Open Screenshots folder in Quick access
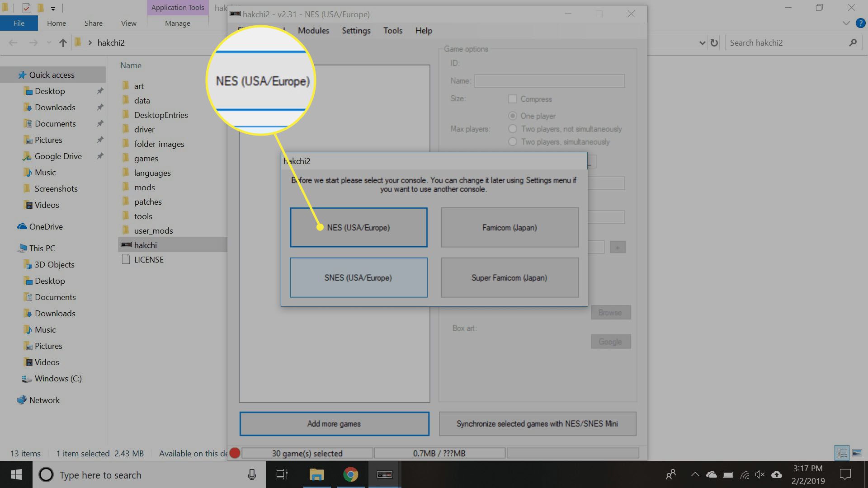868x488 pixels. pyautogui.click(x=56, y=188)
